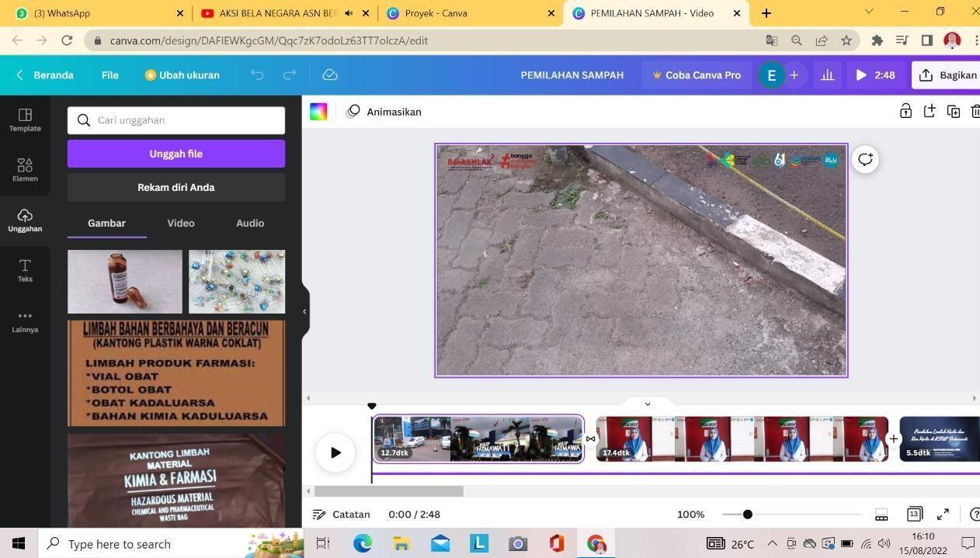Open the Teks sidebar panel
Screen dimensions: 980x558
coord(25,270)
